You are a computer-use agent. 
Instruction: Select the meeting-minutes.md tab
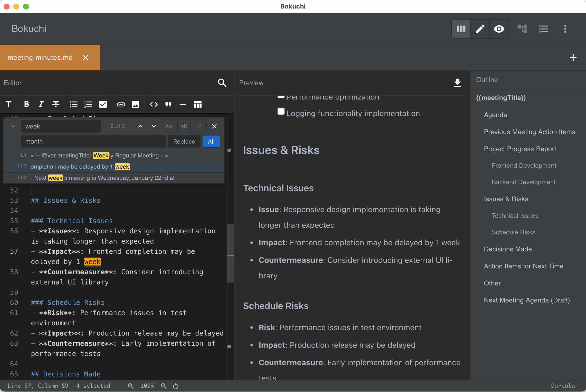coord(40,58)
